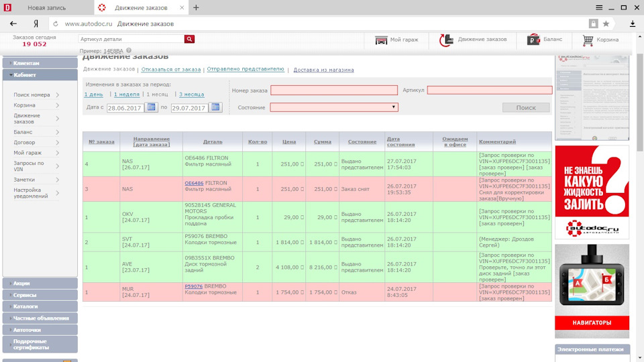Expand Подарочные сертификаты sidebar section
This screenshot has width=644, height=362.
(x=40, y=345)
